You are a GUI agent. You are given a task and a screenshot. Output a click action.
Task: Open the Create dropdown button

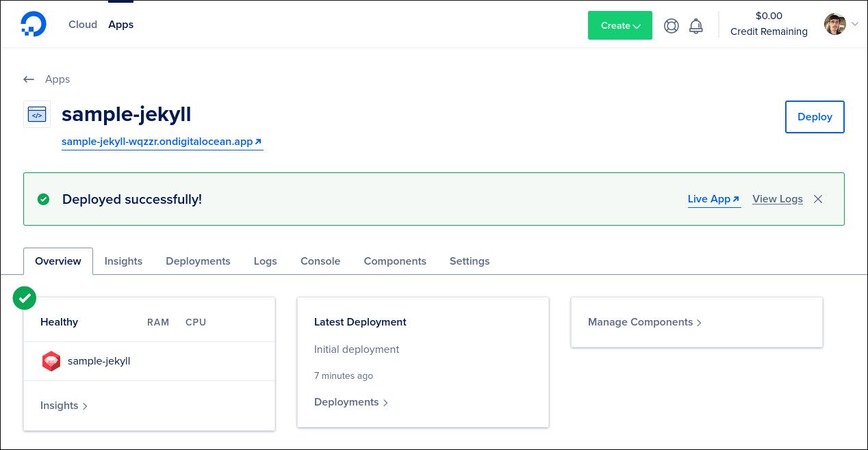point(620,25)
